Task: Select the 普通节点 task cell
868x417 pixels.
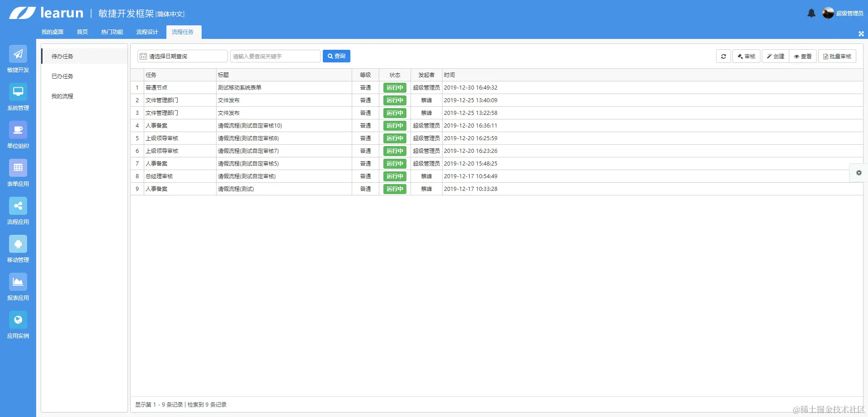Action: [x=180, y=87]
